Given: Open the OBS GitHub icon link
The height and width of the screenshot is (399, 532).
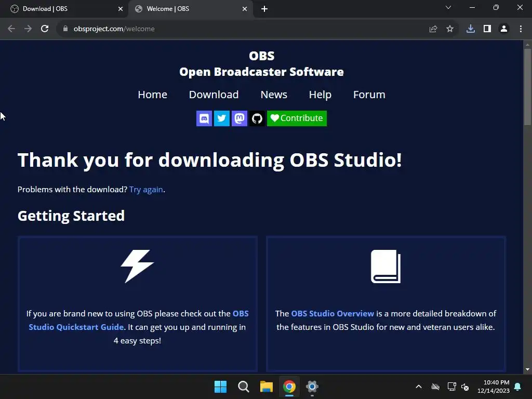Looking at the screenshot, I should [x=257, y=118].
